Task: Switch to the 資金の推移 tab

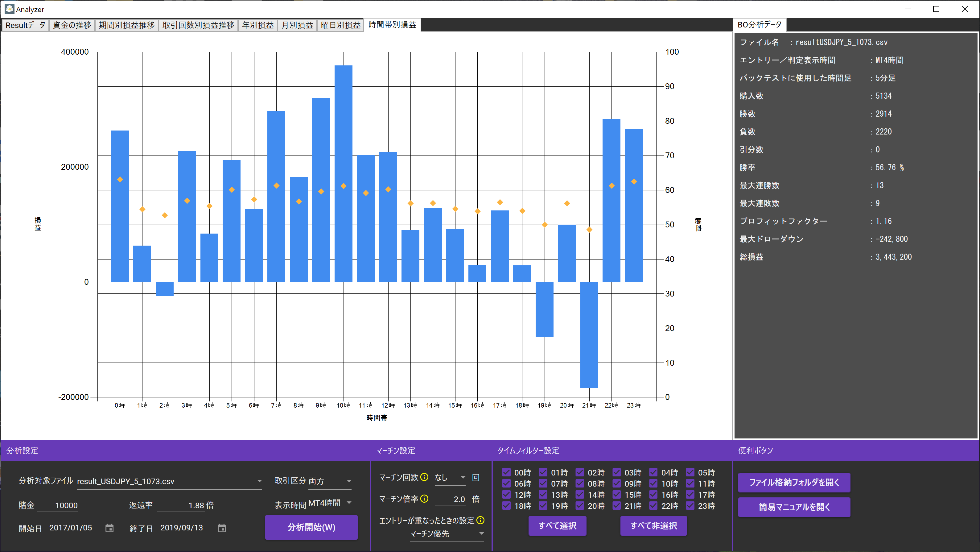Action: 72,25
